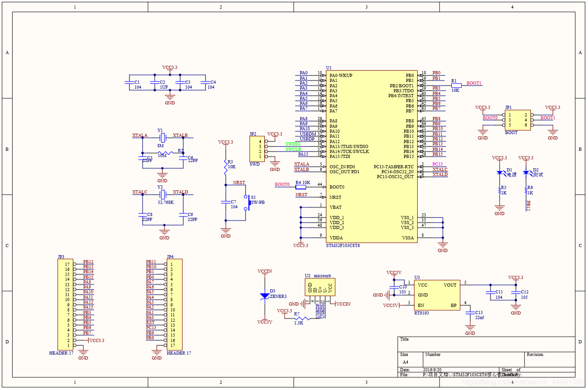Select the JP3 HEADER 17 connector

[x=65, y=305]
